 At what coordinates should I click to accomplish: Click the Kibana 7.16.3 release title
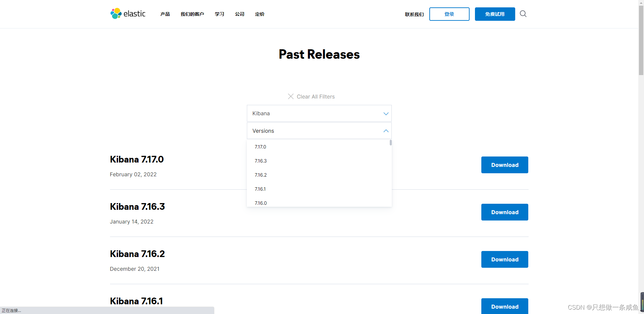point(138,207)
